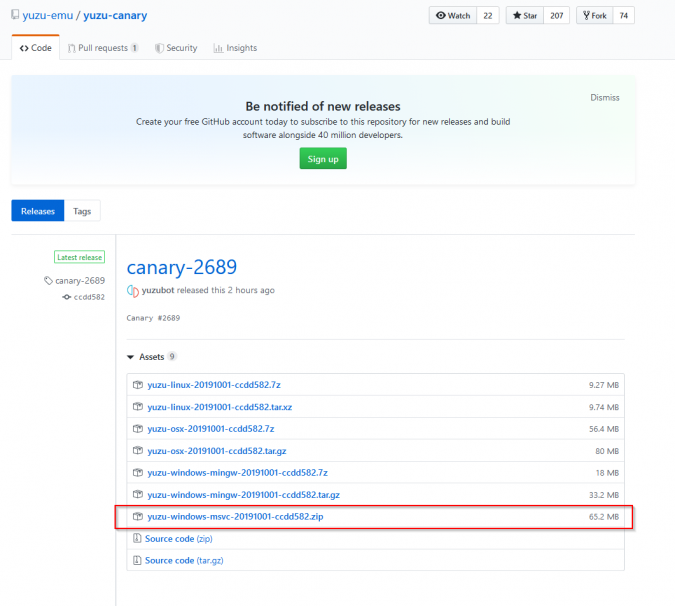Collapse the Assets section triangle
675x606 pixels.
tap(130, 357)
